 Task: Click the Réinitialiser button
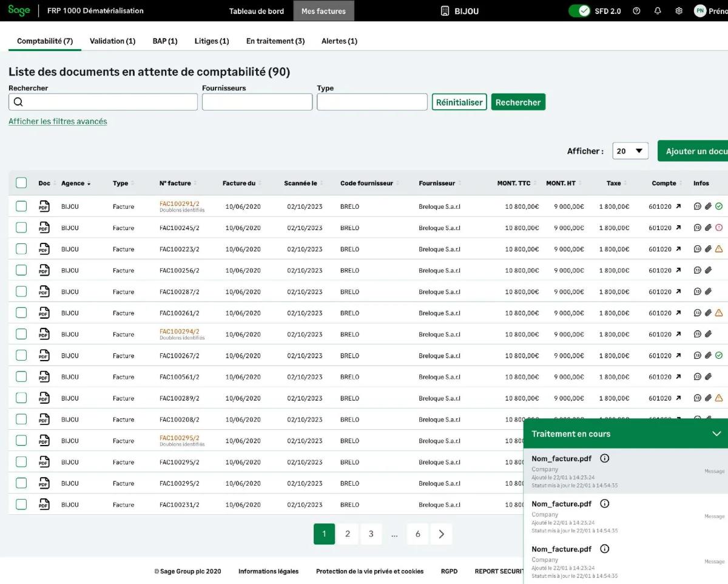click(x=459, y=102)
